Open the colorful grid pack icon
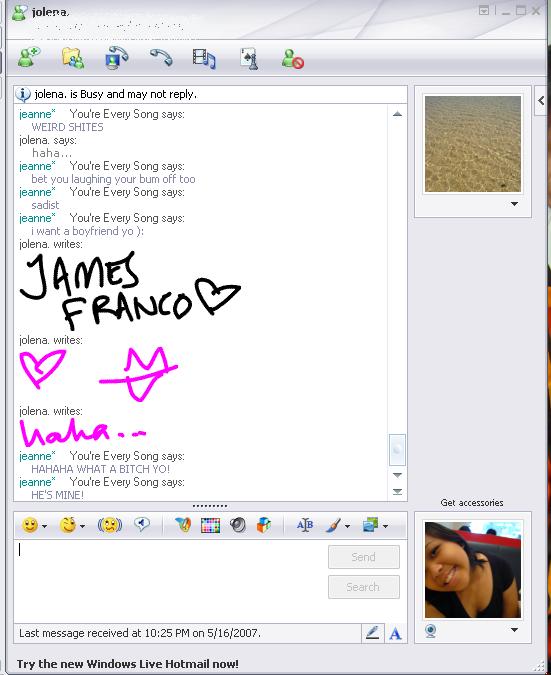The height and width of the screenshot is (675, 551). [210, 525]
